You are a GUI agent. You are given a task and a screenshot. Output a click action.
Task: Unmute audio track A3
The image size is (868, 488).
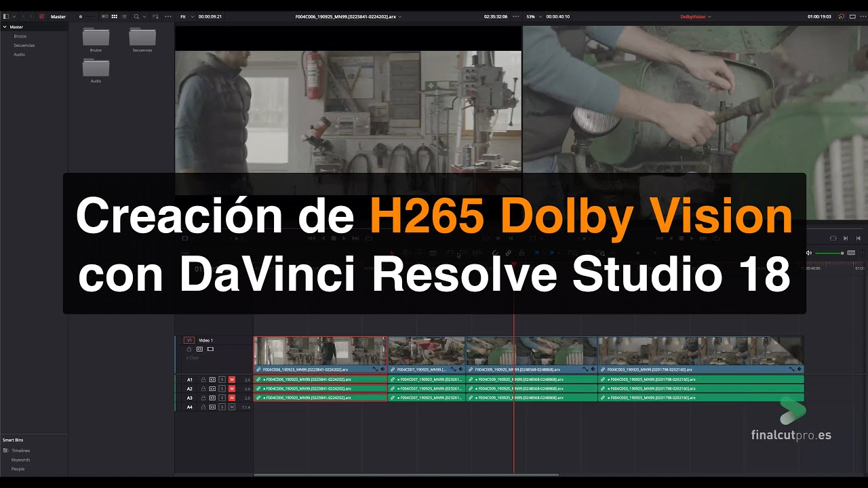pos(232,398)
